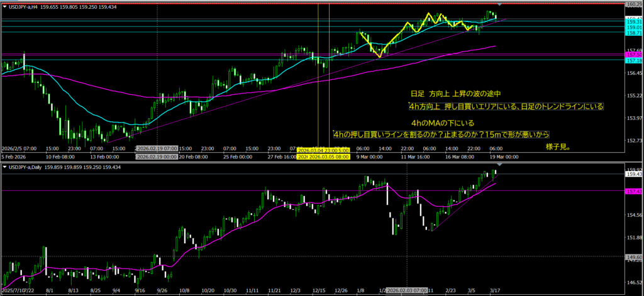Select the magenta 157.50 price label on H4
This screenshot has width=644, height=296.
click(x=634, y=55)
